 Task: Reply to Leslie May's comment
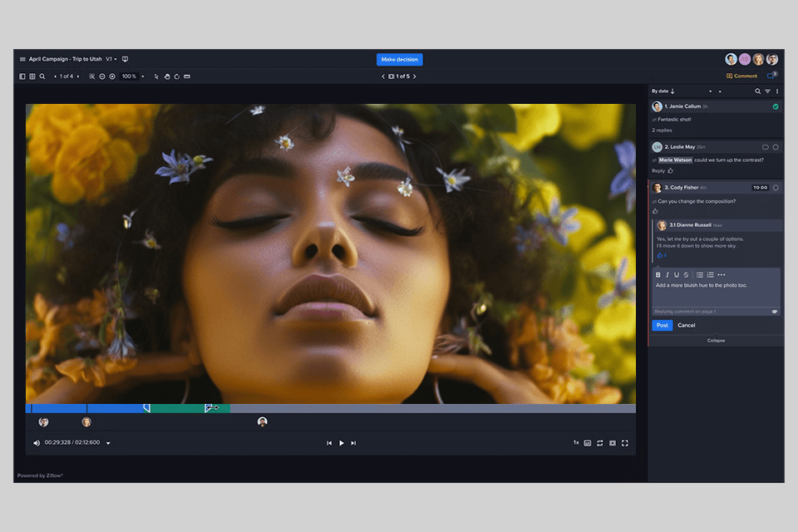658,171
